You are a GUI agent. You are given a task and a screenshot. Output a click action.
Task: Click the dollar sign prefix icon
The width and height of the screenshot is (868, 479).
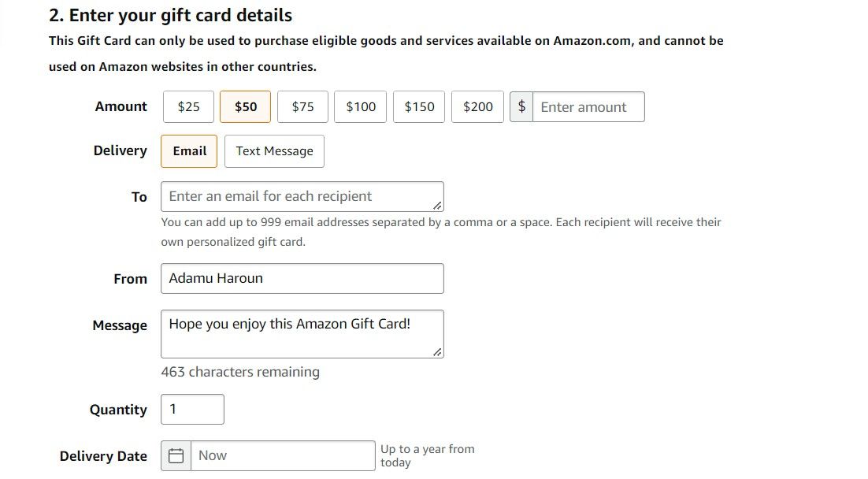(521, 106)
